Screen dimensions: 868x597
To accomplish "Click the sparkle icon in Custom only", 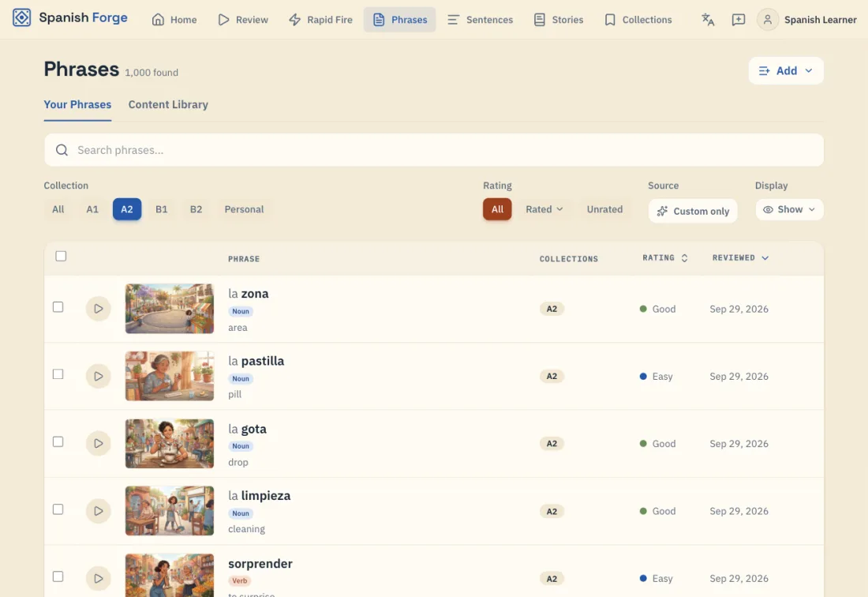I will coord(662,211).
